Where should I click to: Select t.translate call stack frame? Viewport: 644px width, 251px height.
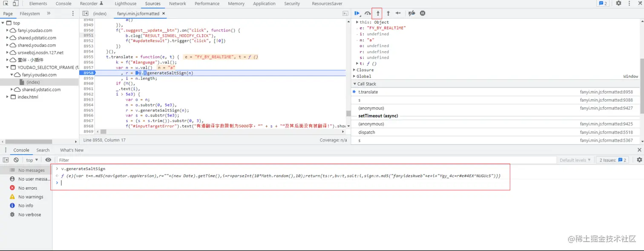[x=495, y=92]
